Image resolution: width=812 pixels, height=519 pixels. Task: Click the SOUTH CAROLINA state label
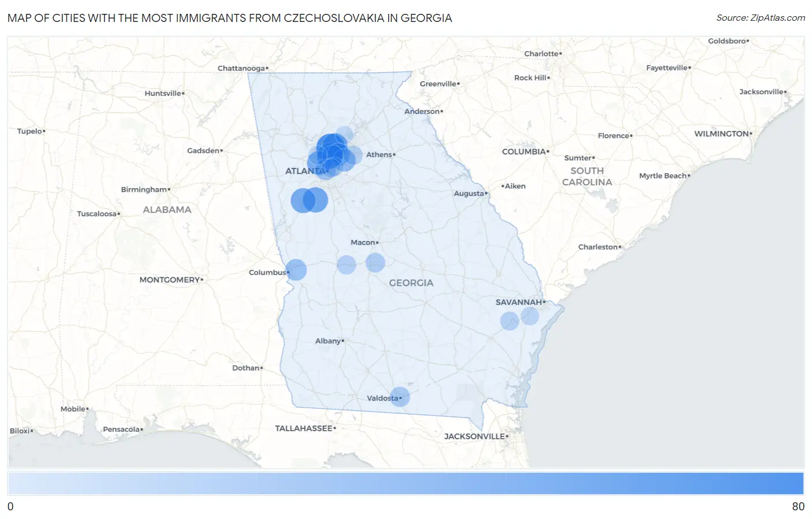point(587,177)
